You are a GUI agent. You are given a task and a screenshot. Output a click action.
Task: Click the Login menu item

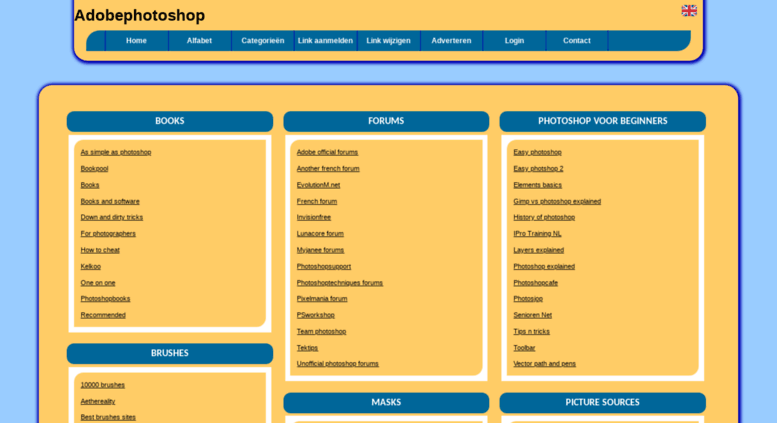pos(514,41)
